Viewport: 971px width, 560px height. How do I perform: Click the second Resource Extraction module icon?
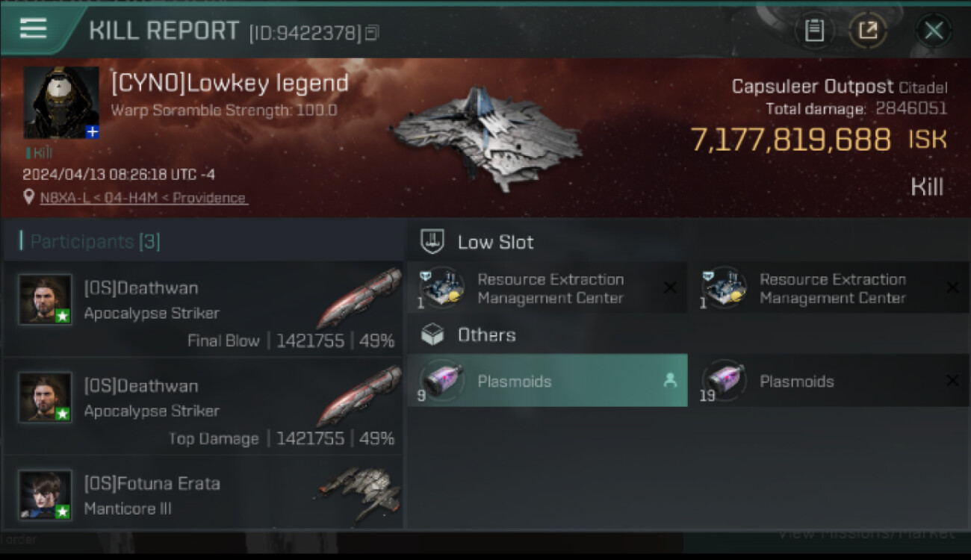[724, 288]
